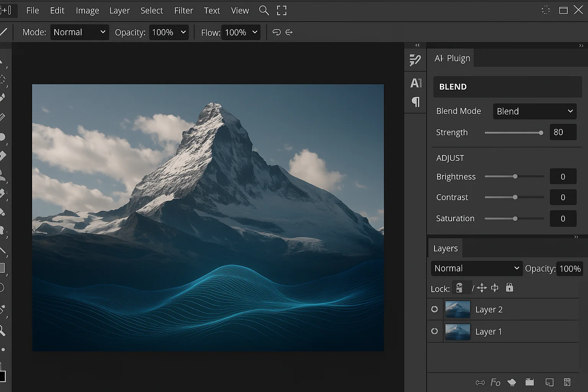Screen dimensions: 588x392
Task: Click the new group folder icon
Action: [x=530, y=382]
